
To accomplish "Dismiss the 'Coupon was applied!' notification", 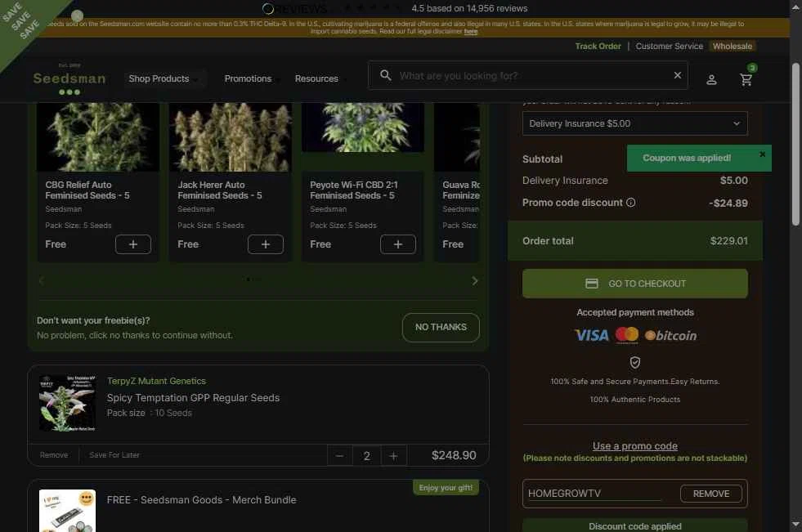I will pyautogui.click(x=762, y=154).
